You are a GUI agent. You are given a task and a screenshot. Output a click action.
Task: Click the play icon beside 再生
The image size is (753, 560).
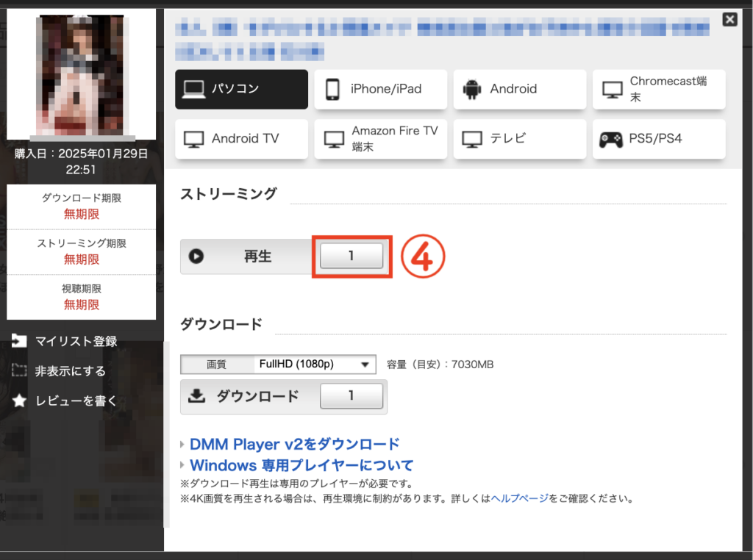196,256
